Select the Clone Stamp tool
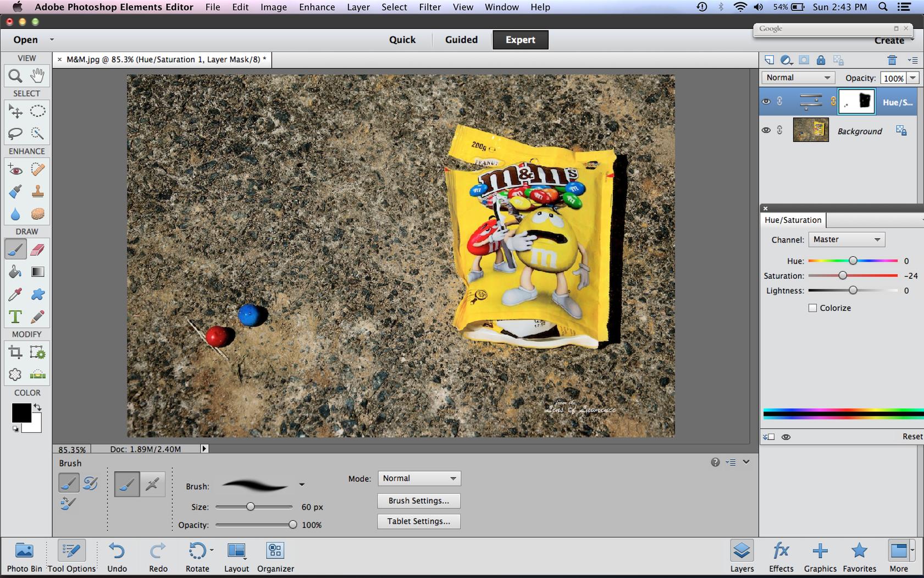This screenshot has width=924, height=578. (37, 191)
